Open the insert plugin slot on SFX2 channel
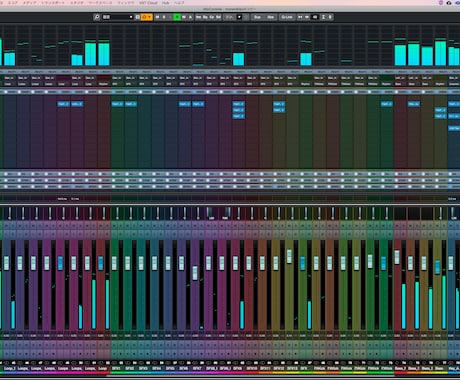Image resolution: width=460 pixels, height=380 pixels. tap(131, 104)
